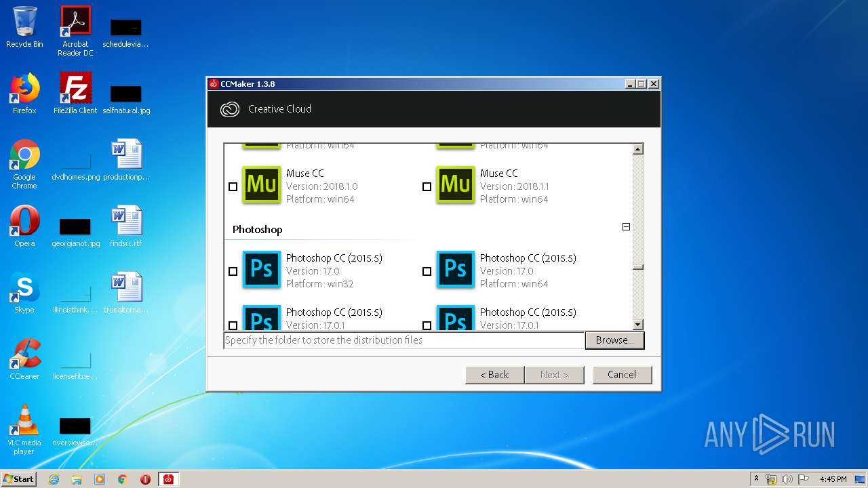868x488 pixels.
Task: Select the overviewco... desktop file
Action: (x=75, y=431)
